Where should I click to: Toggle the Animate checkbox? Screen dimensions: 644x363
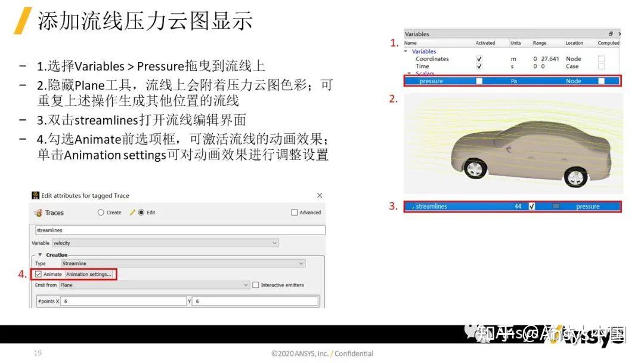point(38,274)
